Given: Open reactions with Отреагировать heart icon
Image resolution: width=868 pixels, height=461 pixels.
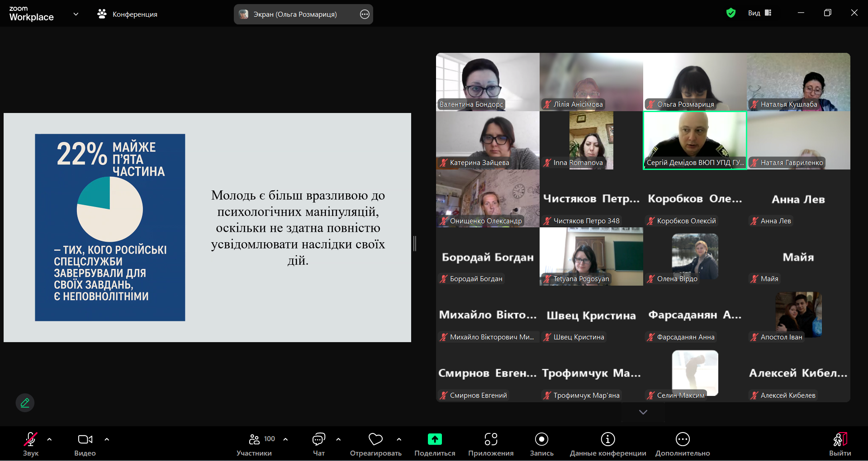Looking at the screenshot, I should [x=375, y=444].
